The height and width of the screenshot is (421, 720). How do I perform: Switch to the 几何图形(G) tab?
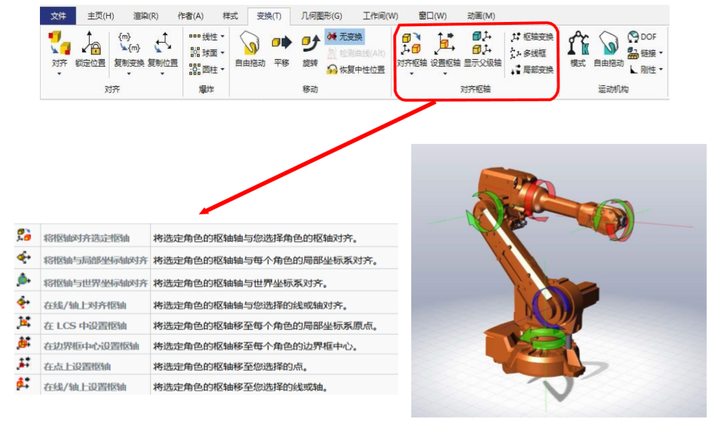320,15
